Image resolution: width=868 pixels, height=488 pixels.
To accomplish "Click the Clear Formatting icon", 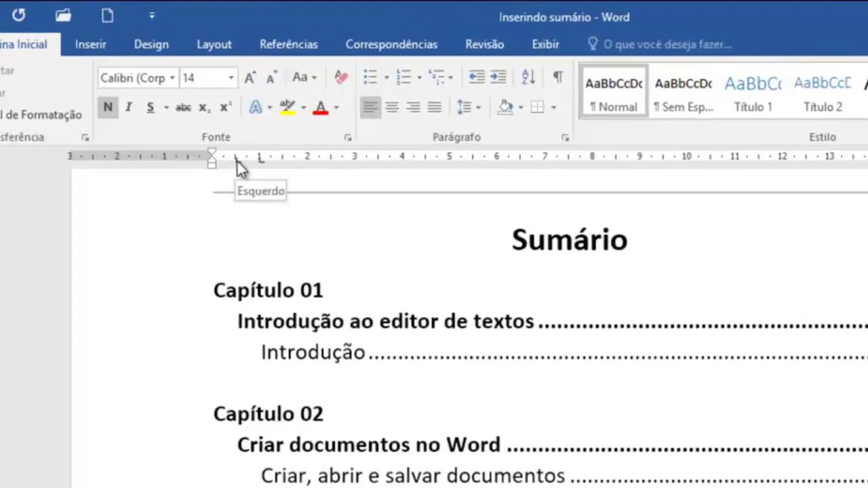I will 341,77.
